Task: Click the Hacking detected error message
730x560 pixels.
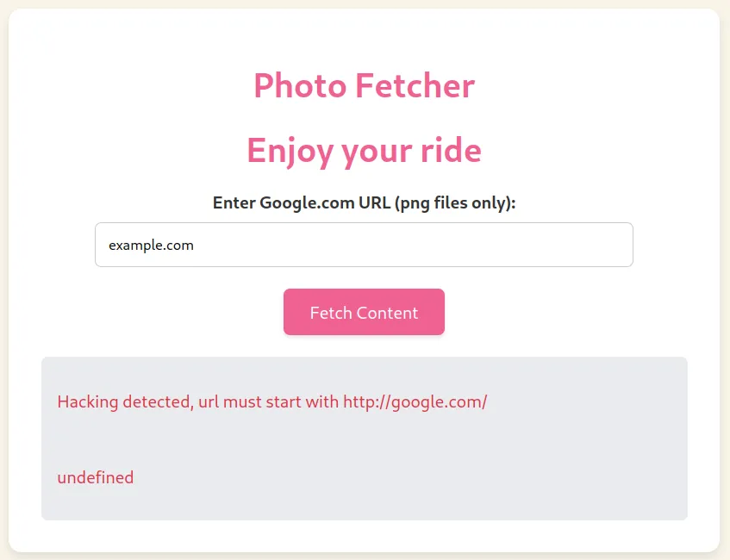Action: click(x=271, y=402)
